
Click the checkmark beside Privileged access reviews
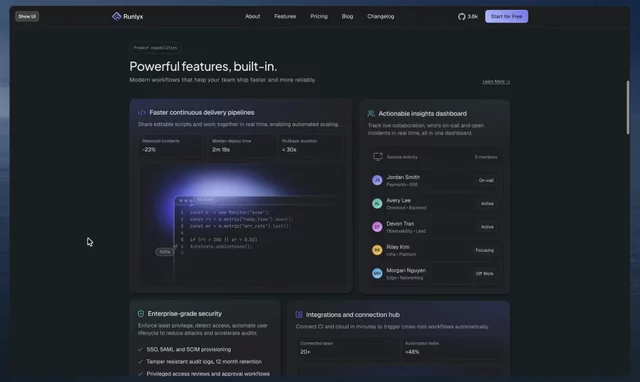[140, 374]
